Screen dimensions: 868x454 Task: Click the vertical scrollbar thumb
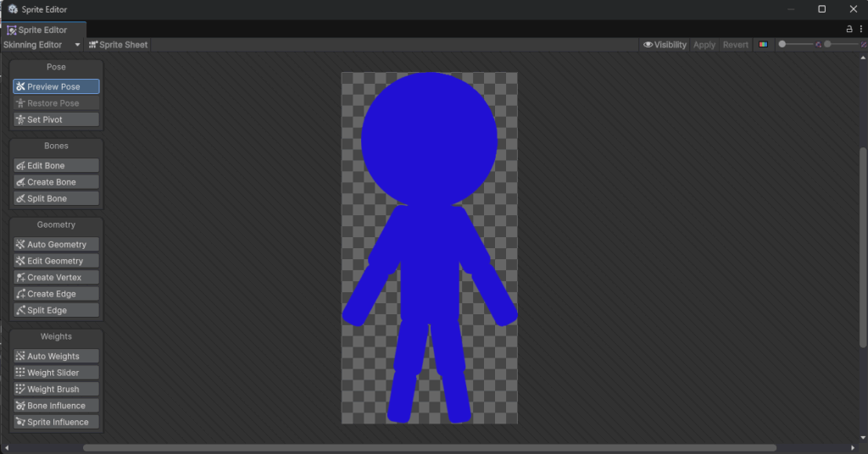point(863,247)
